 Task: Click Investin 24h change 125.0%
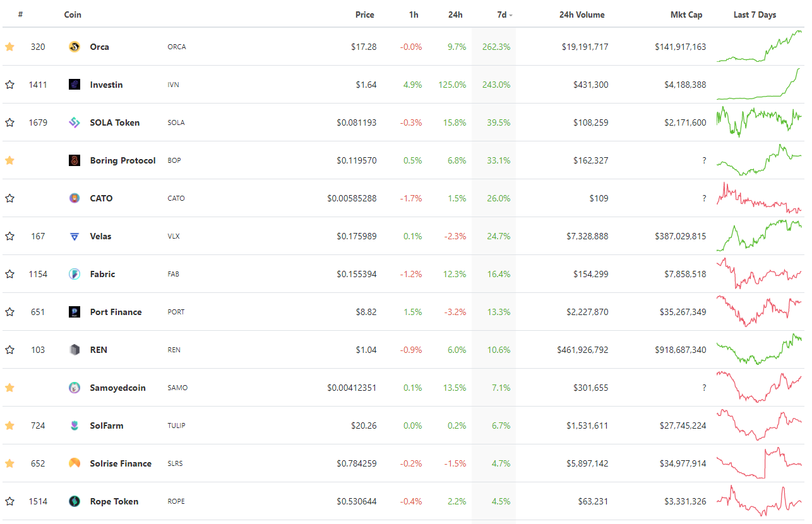click(x=452, y=85)
